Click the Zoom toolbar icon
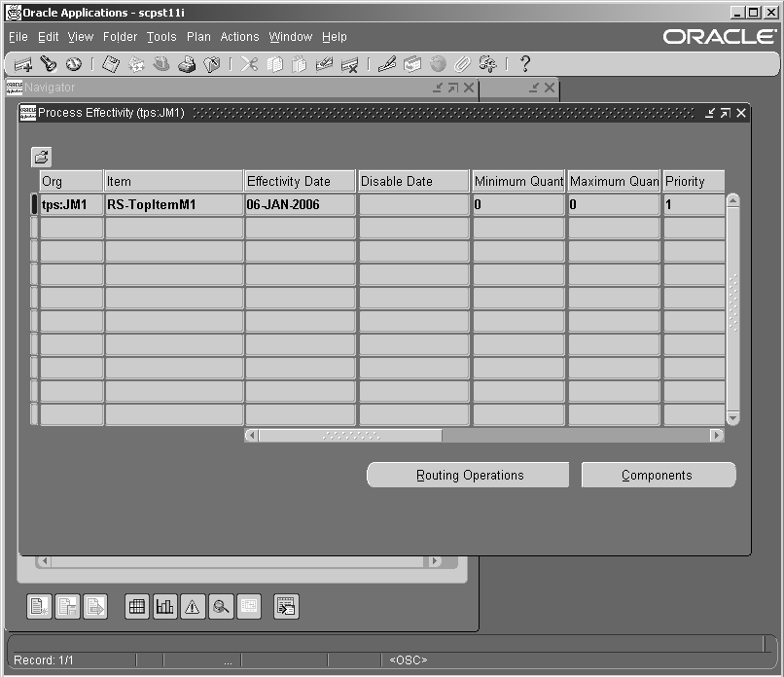Viewport: 784px width, 677px height. tap(412, 64)
